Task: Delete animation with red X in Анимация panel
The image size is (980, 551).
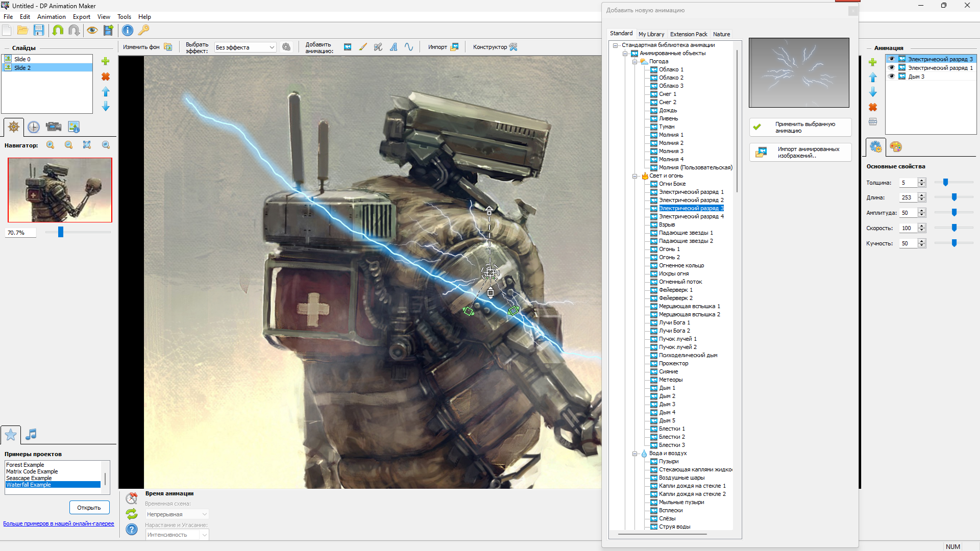Action: (873, 107)
